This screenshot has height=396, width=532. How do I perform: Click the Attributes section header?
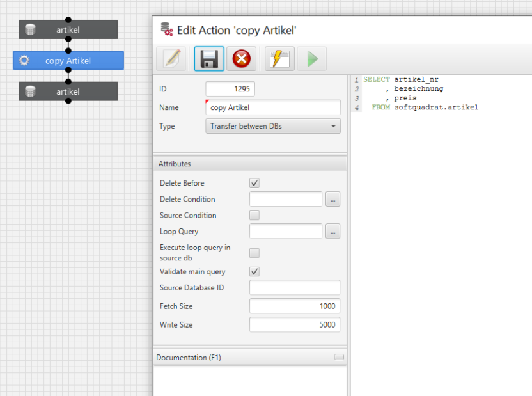click(x=249, y=164)
